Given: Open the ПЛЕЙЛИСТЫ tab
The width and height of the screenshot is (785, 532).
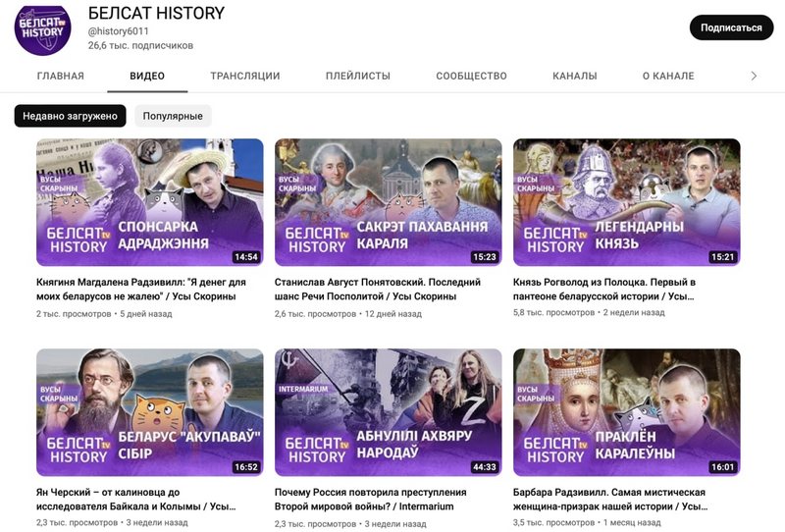Looking at the screenshot, I should click(x=358, y=77).
